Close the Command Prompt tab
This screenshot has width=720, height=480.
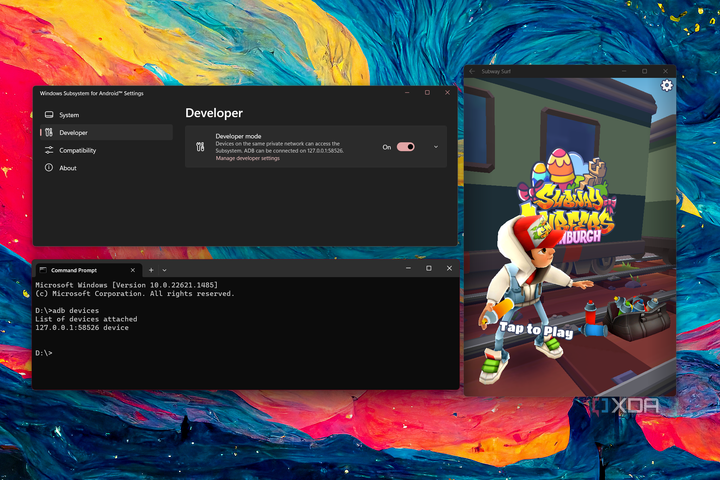(x=133, y=270)
